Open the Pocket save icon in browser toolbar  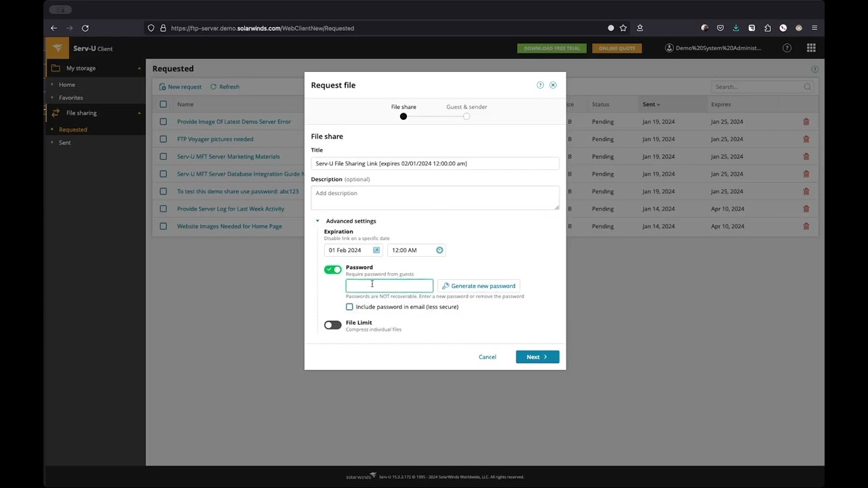click(x=720, y=28)
